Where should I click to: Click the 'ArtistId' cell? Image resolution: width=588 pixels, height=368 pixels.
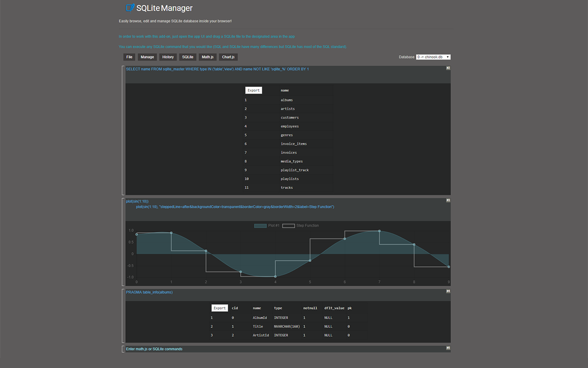(260, 335)
